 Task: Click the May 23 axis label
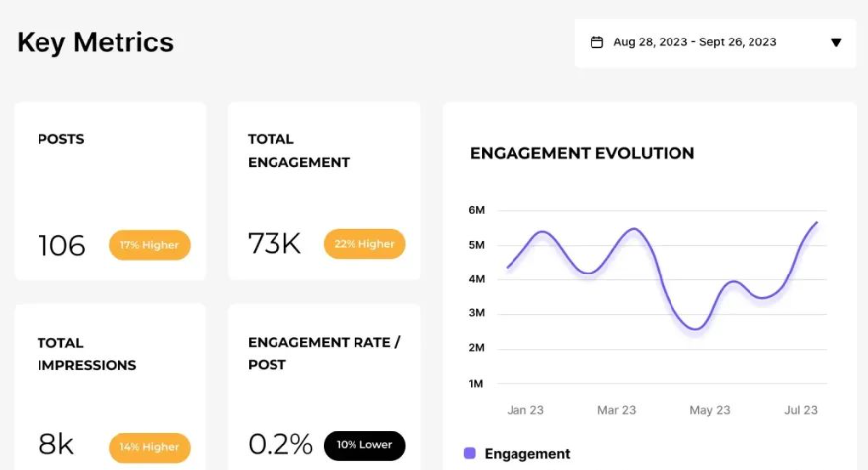pos(709,410)
